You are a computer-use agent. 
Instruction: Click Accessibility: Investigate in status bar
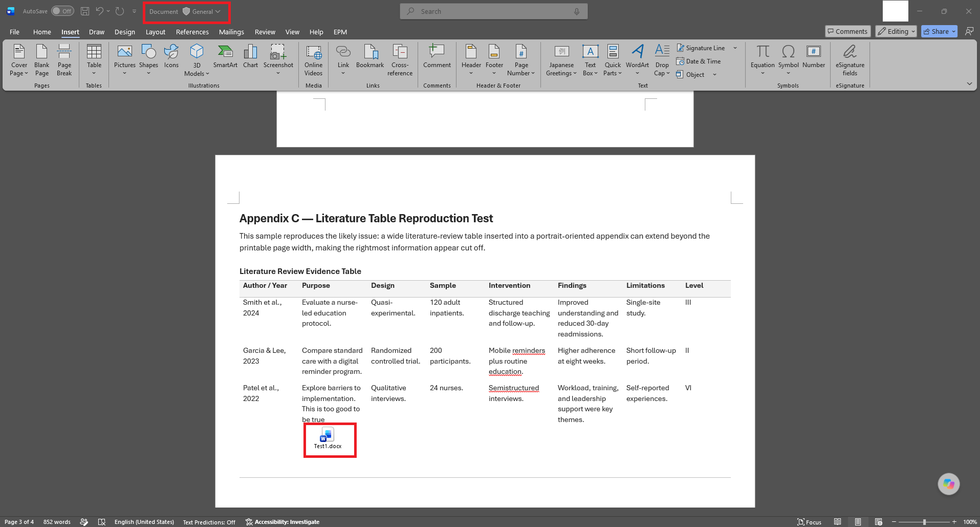point(282,522)
